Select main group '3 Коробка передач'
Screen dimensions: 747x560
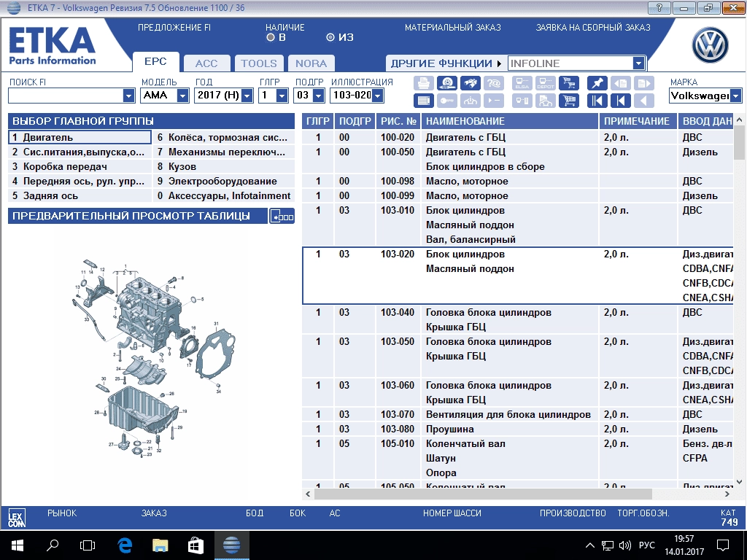(80, 167)
